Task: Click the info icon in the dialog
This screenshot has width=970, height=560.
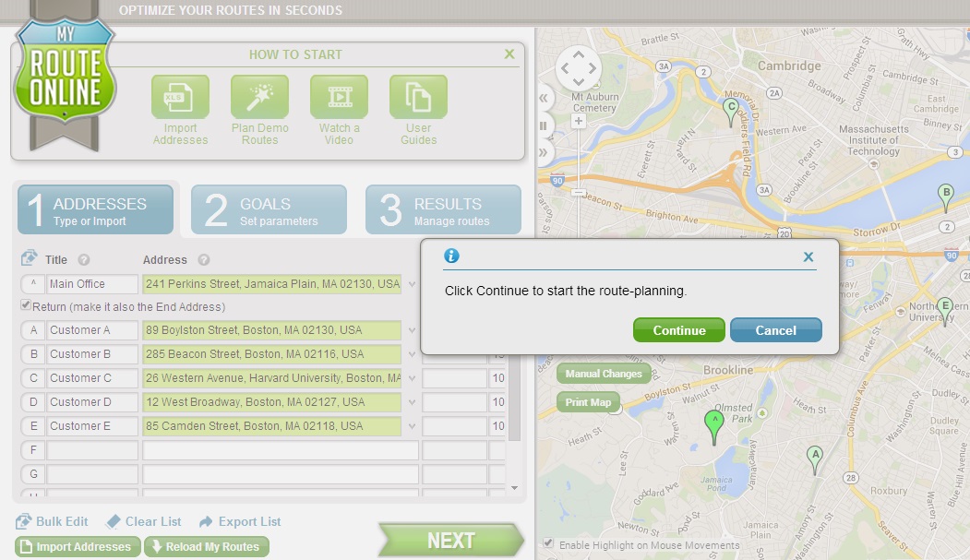Action: (451, 256)
